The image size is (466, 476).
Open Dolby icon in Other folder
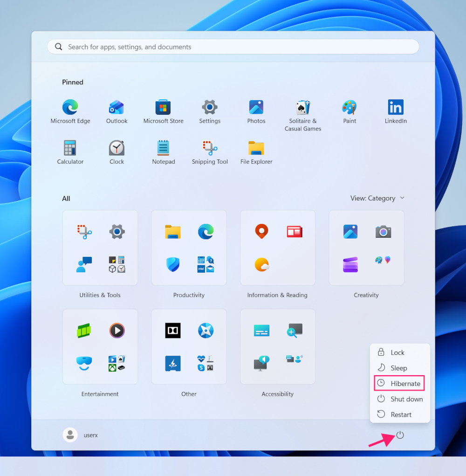click(172, 331)
